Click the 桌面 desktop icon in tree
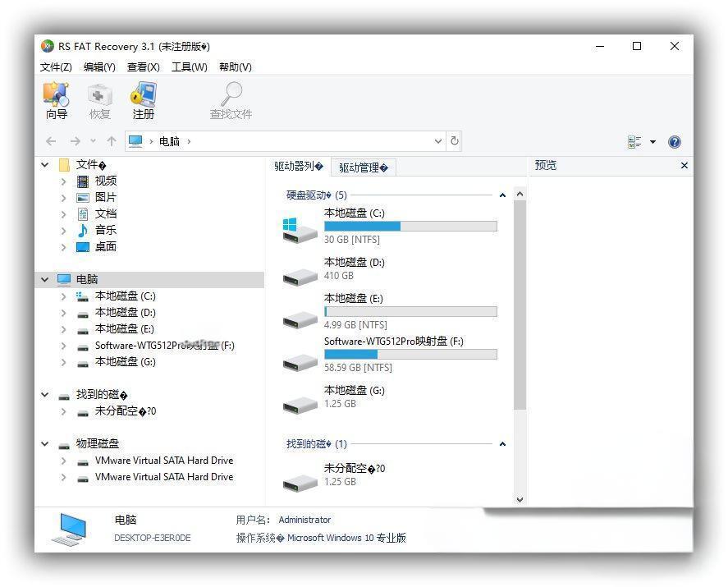 83,247
